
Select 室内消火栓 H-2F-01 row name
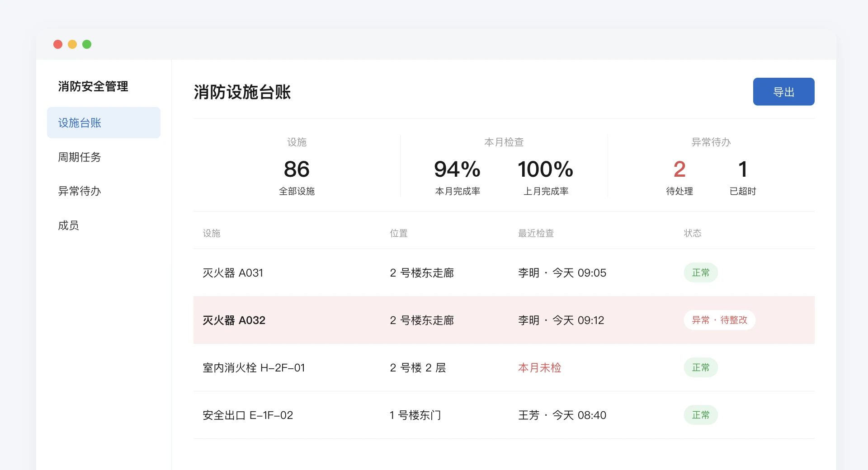[254, 367]
